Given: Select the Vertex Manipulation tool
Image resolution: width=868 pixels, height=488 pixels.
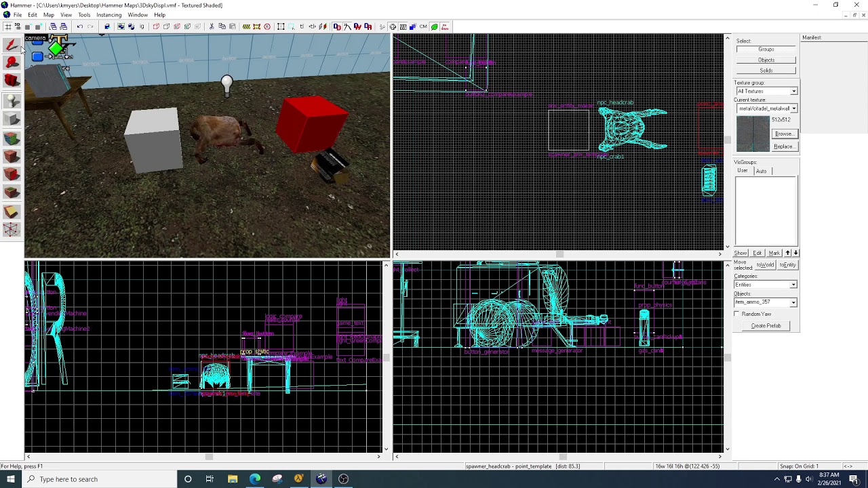Looking at the screenshot, I should click(x=12, y=230).
